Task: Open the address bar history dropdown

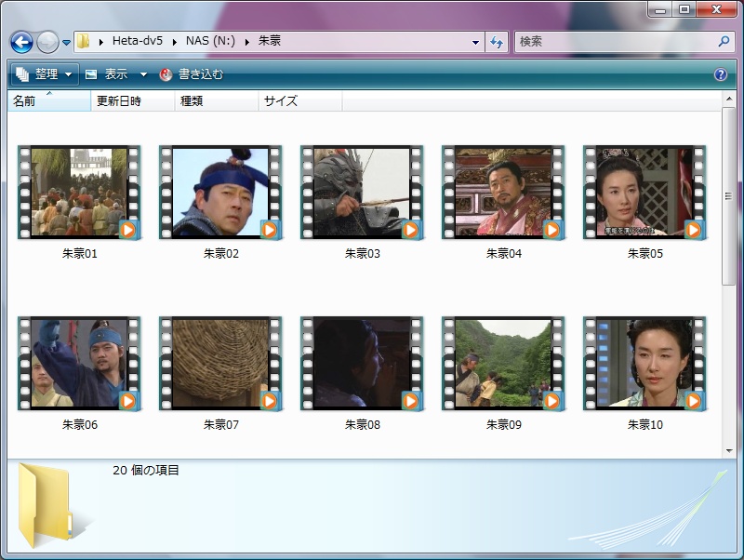Action: coord(475,42)
